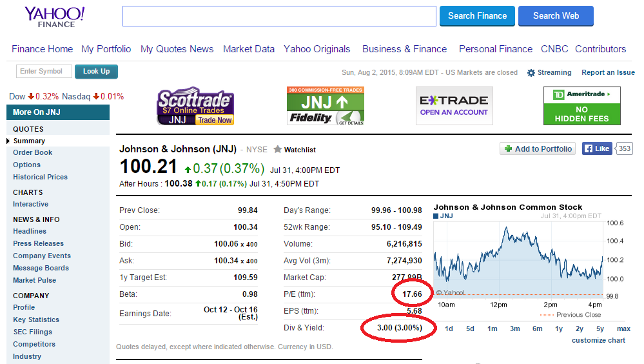
Task: Open the Fidelity commission-free trades ad
Action: tap(326, 106)
